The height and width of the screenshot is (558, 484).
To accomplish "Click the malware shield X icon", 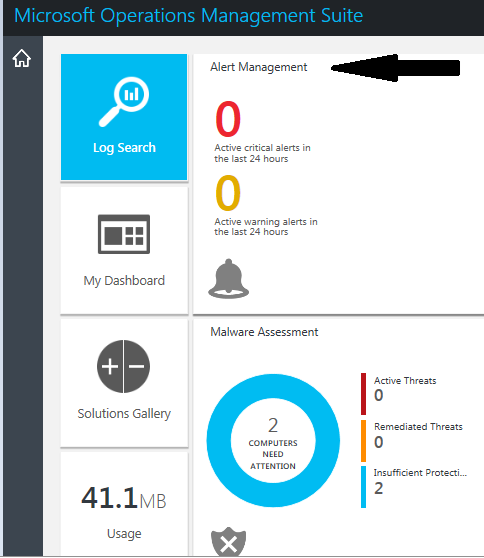I will click(x=228, y=542).
